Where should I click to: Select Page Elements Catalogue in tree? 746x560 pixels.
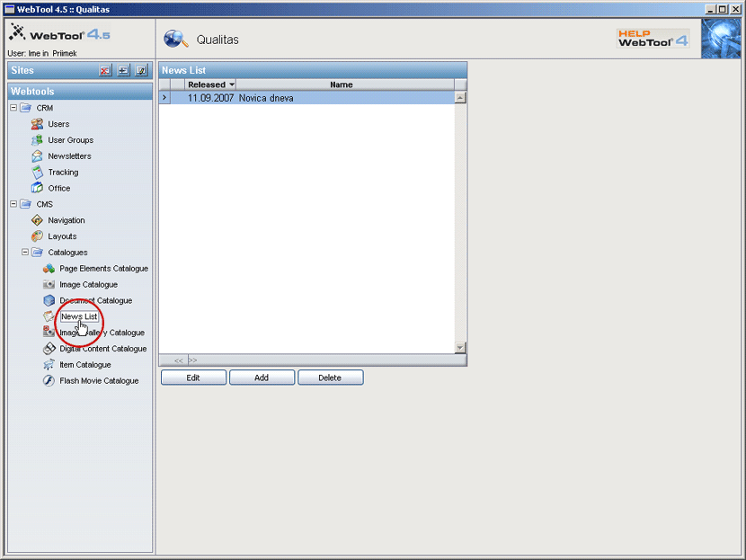click(x=103, y=269)
